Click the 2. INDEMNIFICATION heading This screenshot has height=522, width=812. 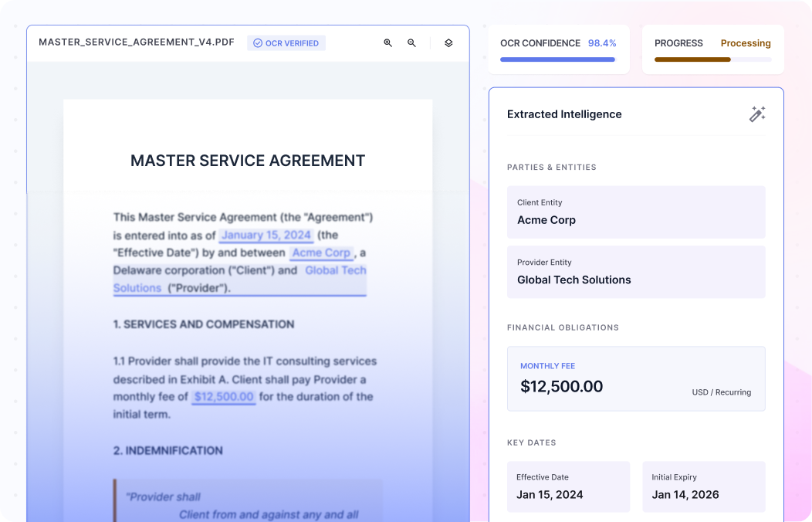(167, 450)
